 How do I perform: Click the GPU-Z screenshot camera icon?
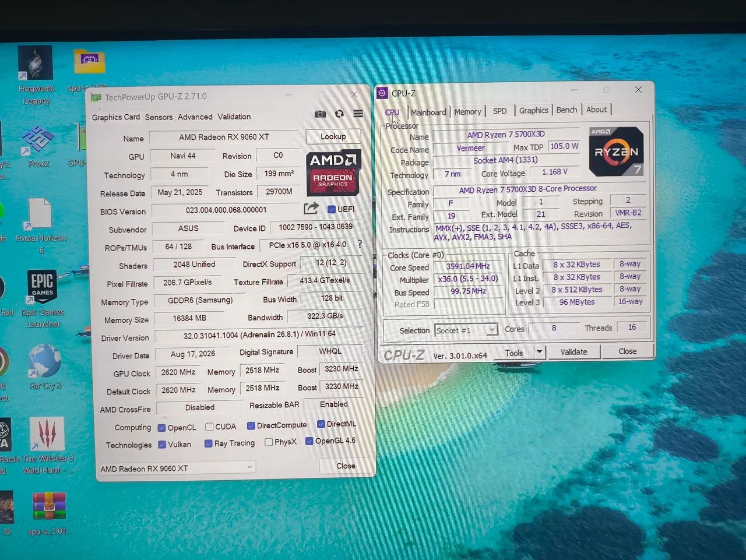[320, 114]
